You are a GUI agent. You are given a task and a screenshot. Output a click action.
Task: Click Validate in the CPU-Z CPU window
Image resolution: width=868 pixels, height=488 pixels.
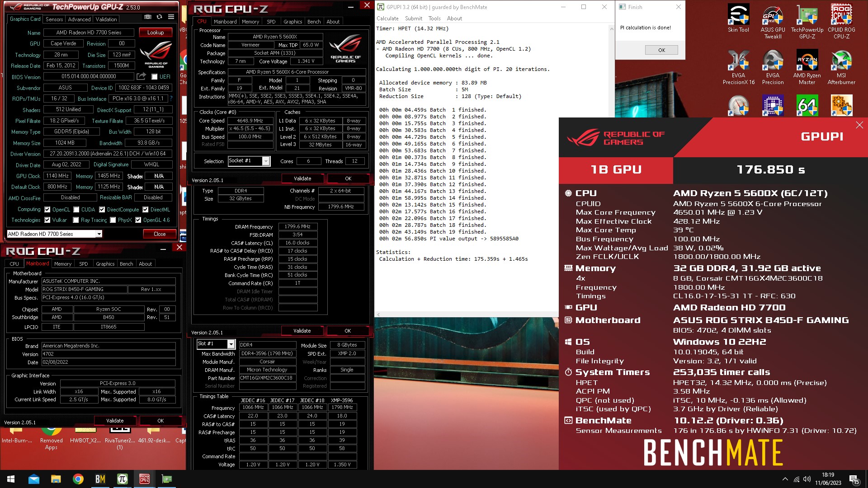tap(302, 178)
